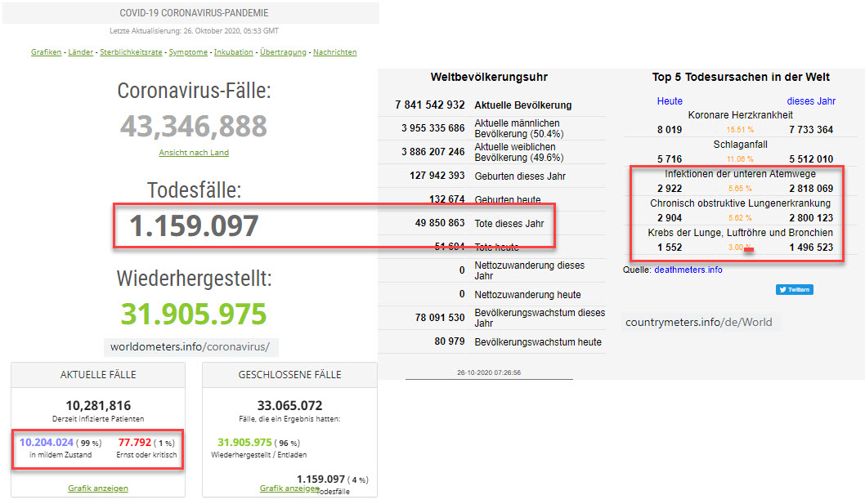Open the Grafiken navigation link

47,52
